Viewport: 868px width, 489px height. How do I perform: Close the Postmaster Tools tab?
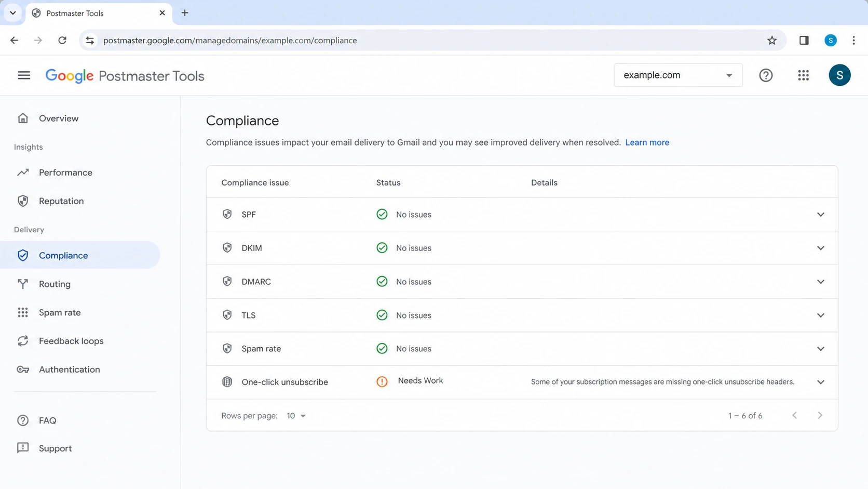click(x=162, y=13)
